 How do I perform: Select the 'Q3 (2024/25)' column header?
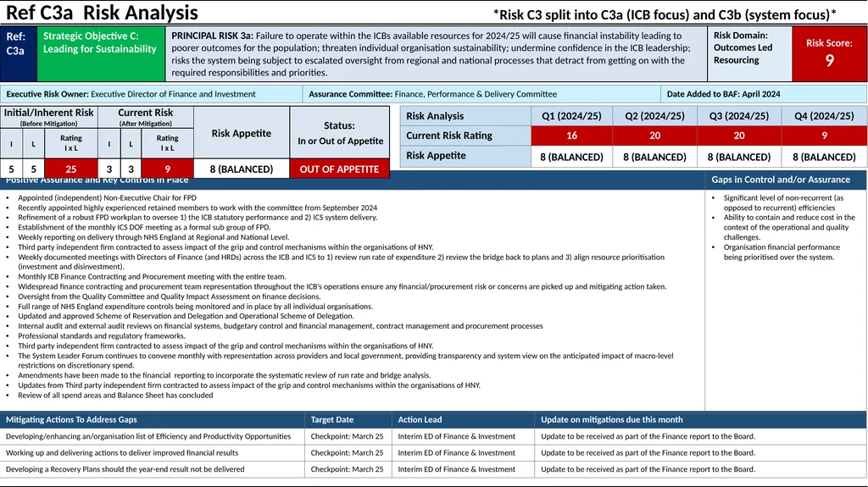point(739,116)
